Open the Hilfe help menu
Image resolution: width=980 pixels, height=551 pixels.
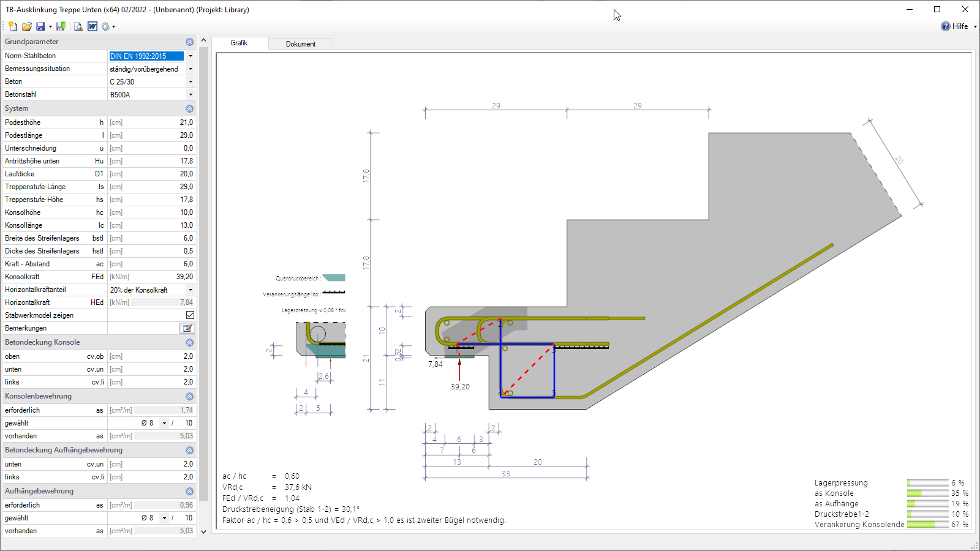pos(960,26)
